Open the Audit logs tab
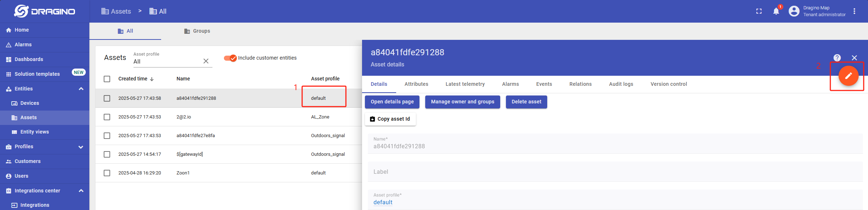The width and height of the screenshot is (868, 210). [621, 84]
